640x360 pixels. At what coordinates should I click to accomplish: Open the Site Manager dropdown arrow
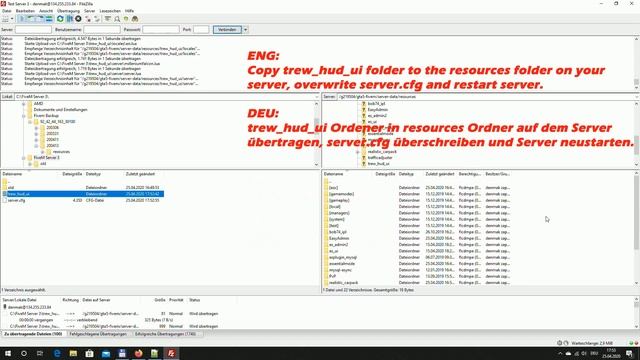pos(12,19)
